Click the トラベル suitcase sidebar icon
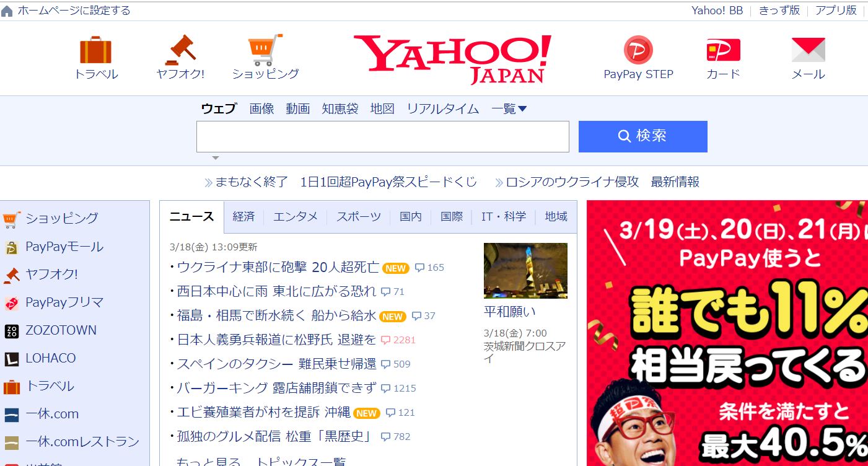Viewport: 868px width, 466px height. click(12, 387)
